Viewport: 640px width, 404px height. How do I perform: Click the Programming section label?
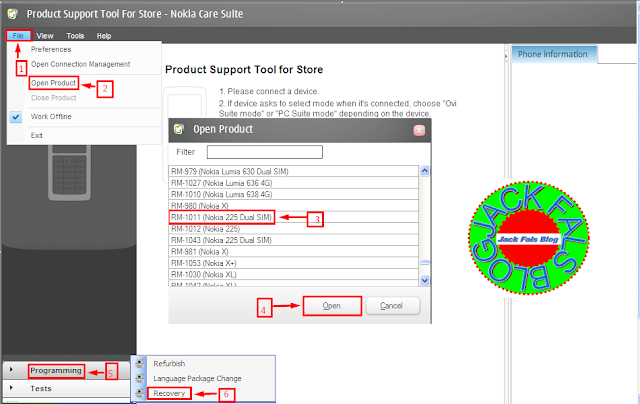pos(56,371)
